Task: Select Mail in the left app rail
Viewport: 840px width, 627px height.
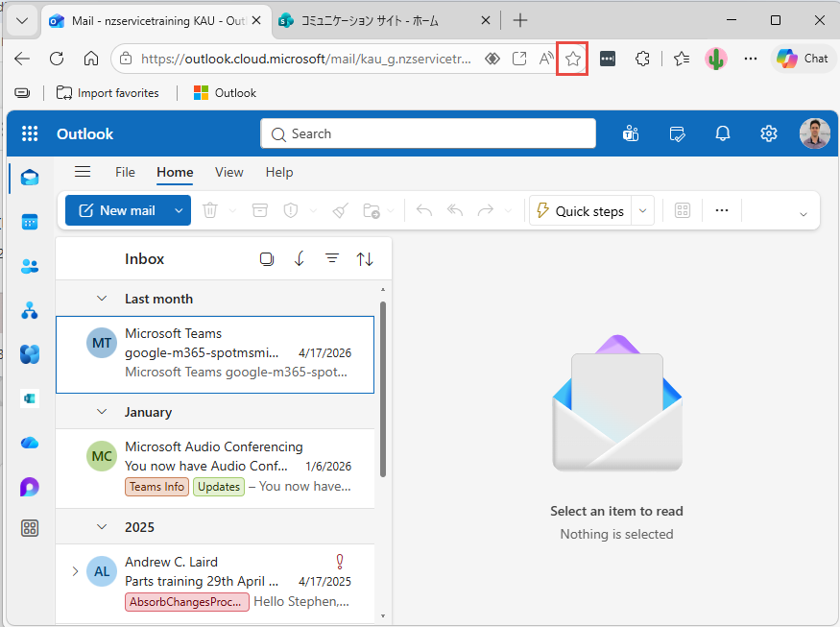Action: click(x=30, y=178)
